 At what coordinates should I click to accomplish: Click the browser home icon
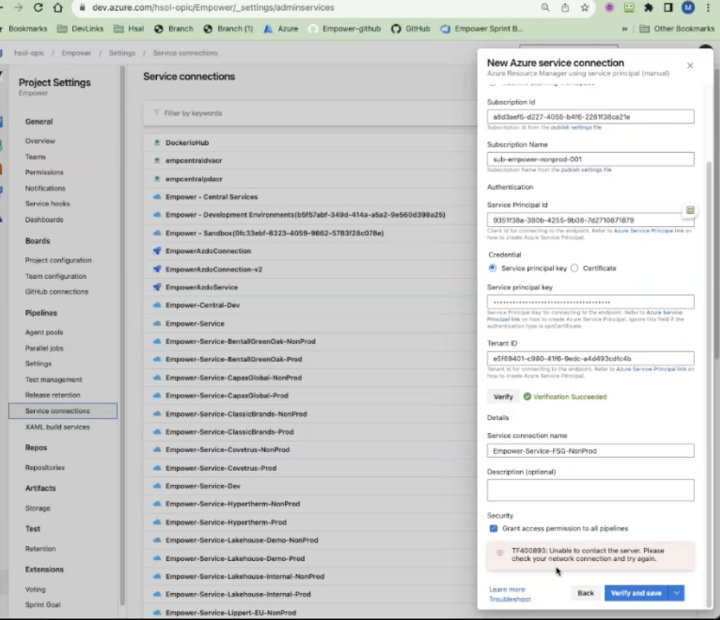click(58, 7)
